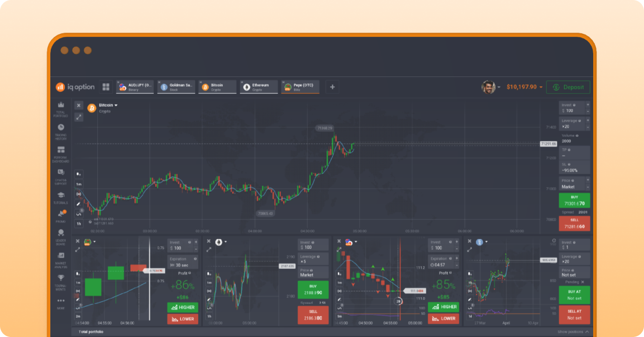This screenshot has height=337, width=644.
Task: Open Chats & Support panel
Action: 61,176
